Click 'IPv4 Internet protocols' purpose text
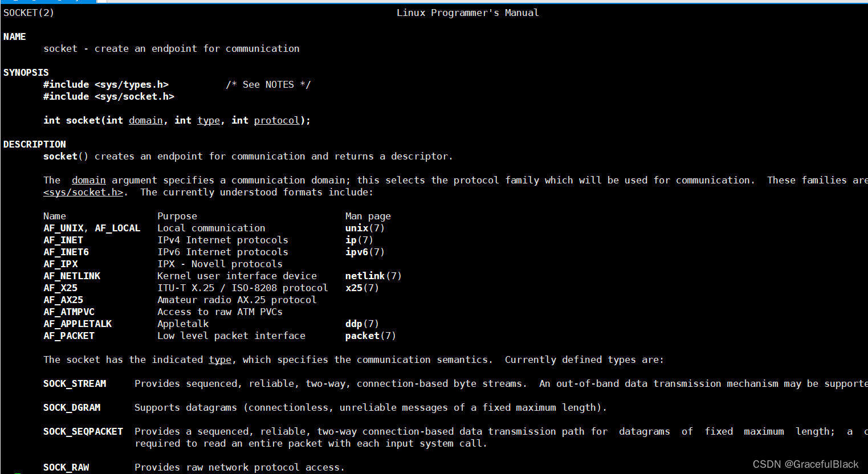The width and height of the screenshot is (868, 474). click(x=223, y=240)
